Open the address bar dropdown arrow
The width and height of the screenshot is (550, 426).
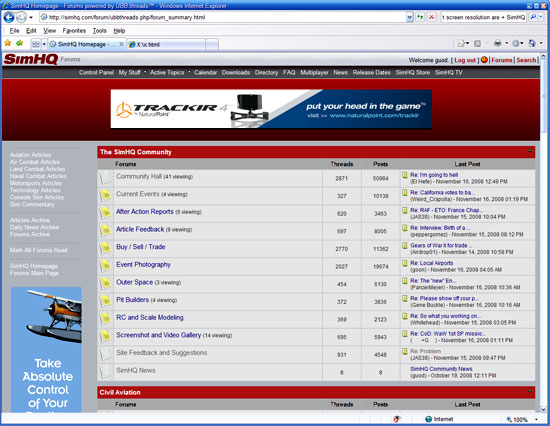pyautogui.click(x=409, y=17)
